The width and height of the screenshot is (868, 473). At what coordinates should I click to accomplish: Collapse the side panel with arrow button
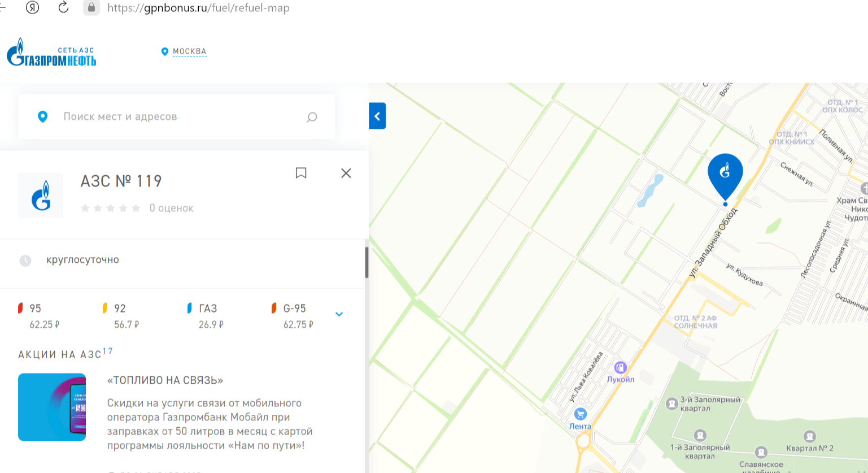click(377, 116)
